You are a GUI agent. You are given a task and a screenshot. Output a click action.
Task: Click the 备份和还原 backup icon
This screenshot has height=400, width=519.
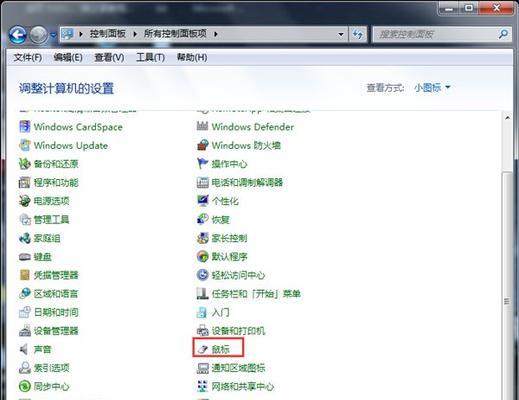click(25, 164)
